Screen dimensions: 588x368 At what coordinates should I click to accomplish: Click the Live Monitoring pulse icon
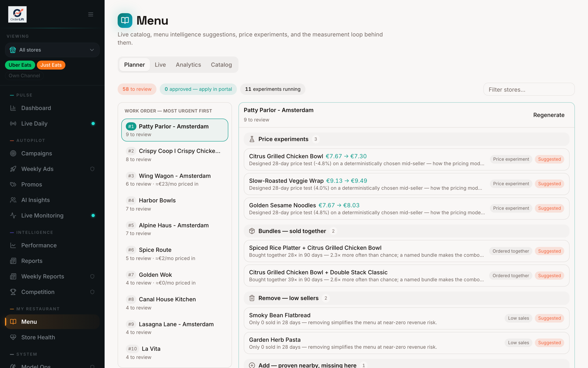13,216
